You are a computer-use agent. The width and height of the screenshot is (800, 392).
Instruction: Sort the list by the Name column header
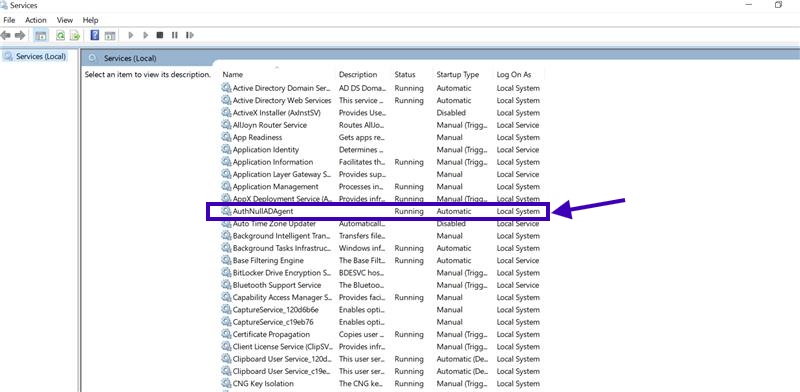[233, 75]
